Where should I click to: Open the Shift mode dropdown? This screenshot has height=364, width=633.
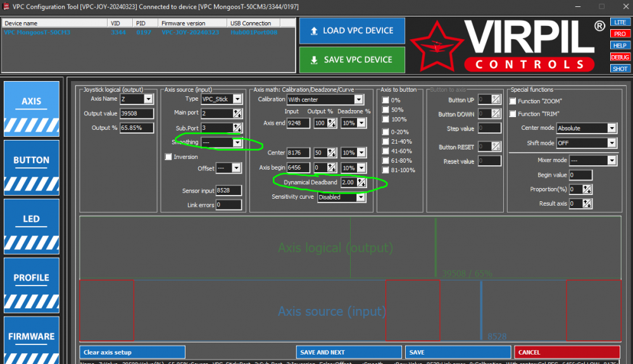pyautogui.click(x=612, y=143)
